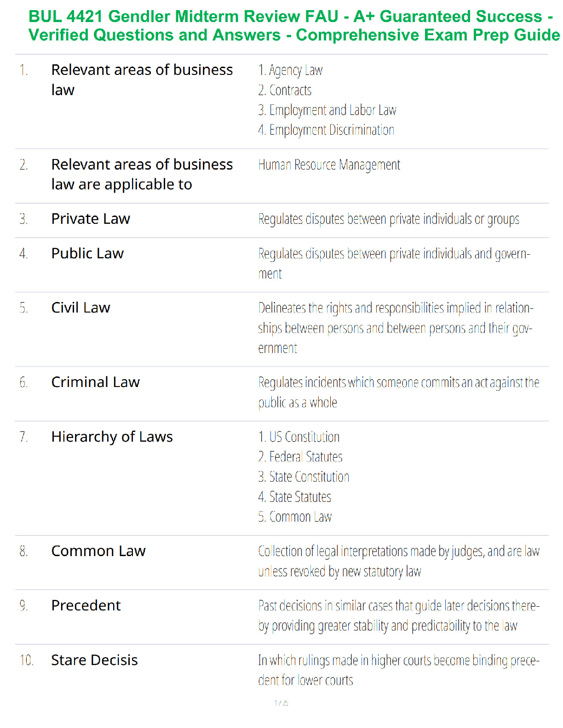The height and width of the screenshot is (728, 563).
Task: Select the "Precedent" term
Action: pos(86,605)
